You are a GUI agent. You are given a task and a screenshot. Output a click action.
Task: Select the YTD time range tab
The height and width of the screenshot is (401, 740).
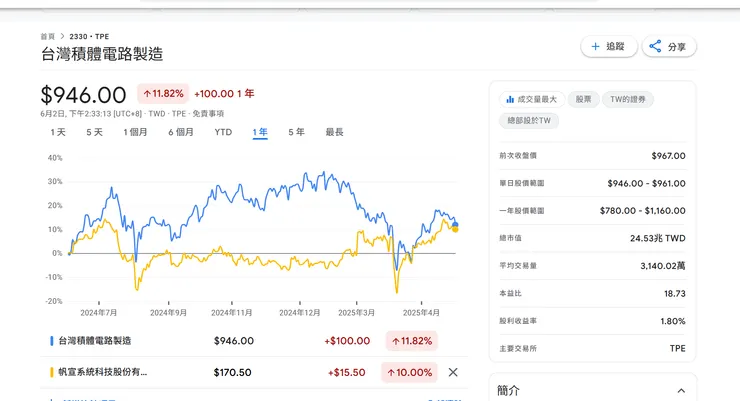pos(223,132)
